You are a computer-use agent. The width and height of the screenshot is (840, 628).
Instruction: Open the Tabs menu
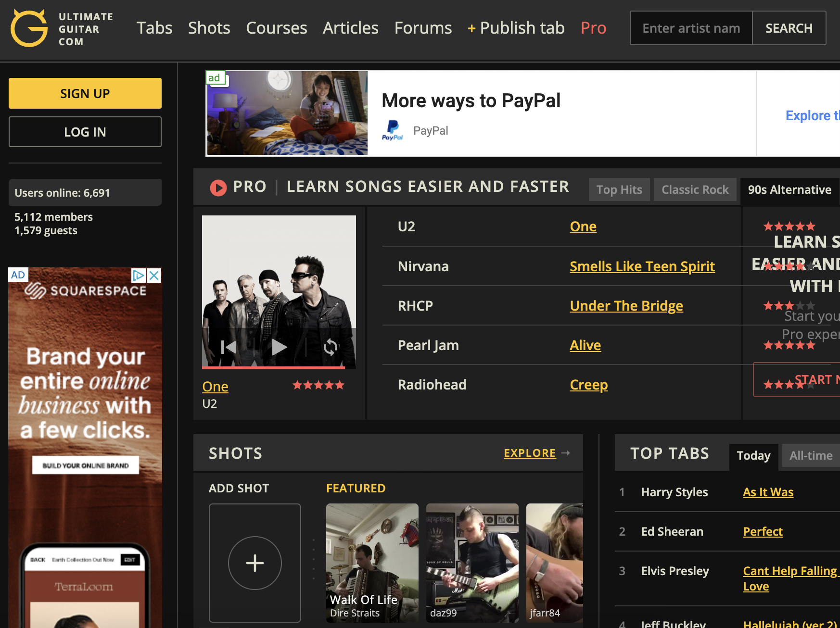point(154,28)
